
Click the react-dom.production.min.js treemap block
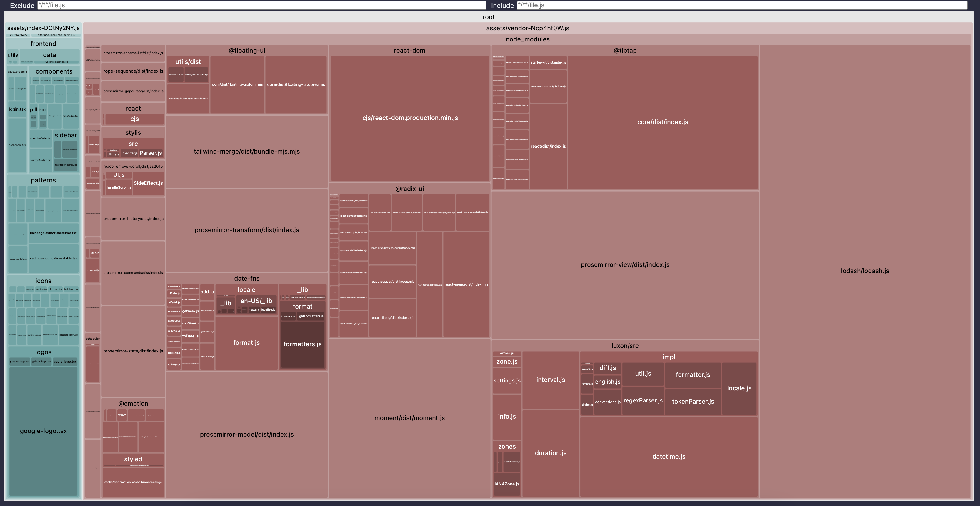pyautogui.click(x=410, y=118)
